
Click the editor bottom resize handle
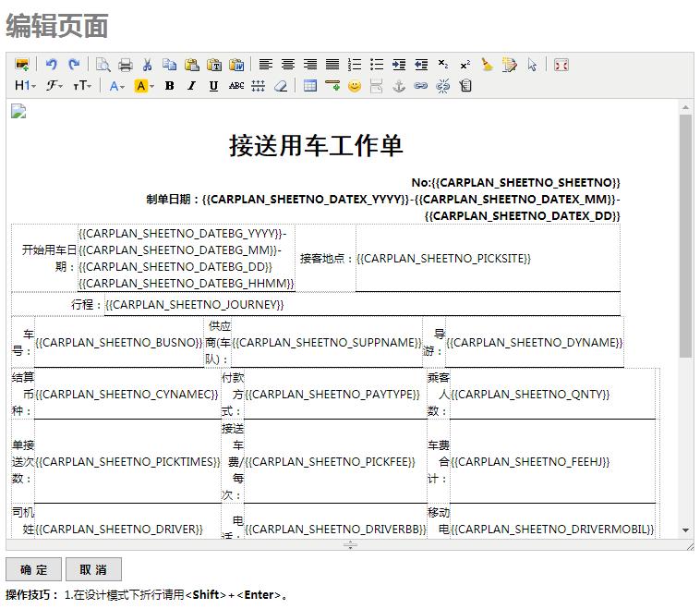tap(350, 544)
